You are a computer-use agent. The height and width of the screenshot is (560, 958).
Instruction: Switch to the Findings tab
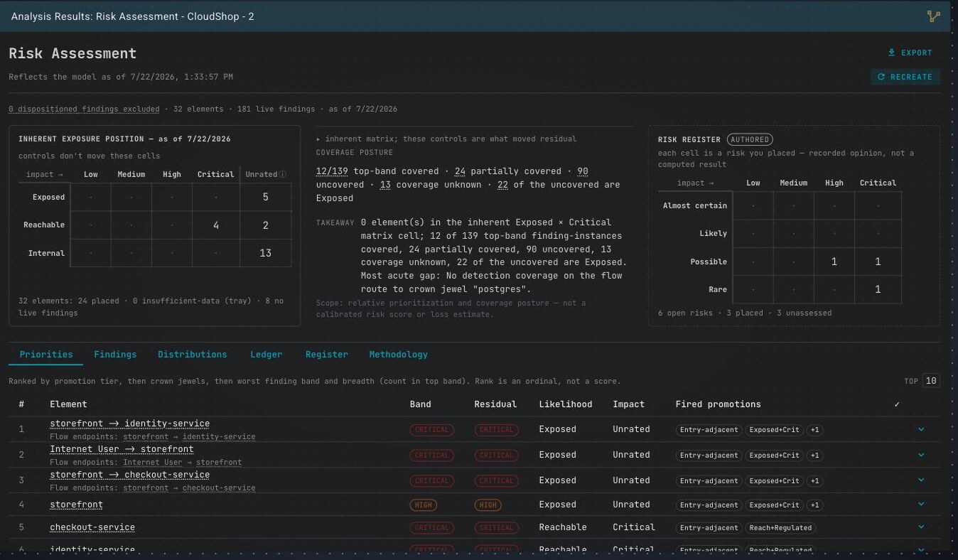click(115, 354)
